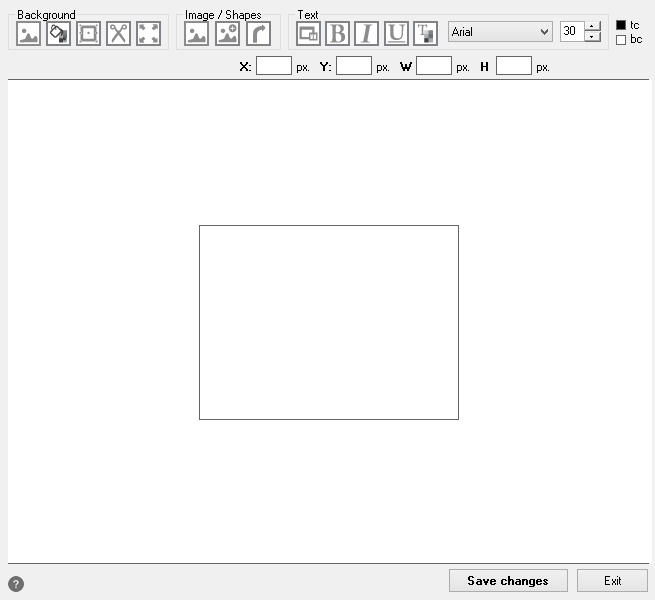Select the curved arrow shape tool
Image resolution: width=655 pixels, height=600 pixels.
tap(258, 33)
